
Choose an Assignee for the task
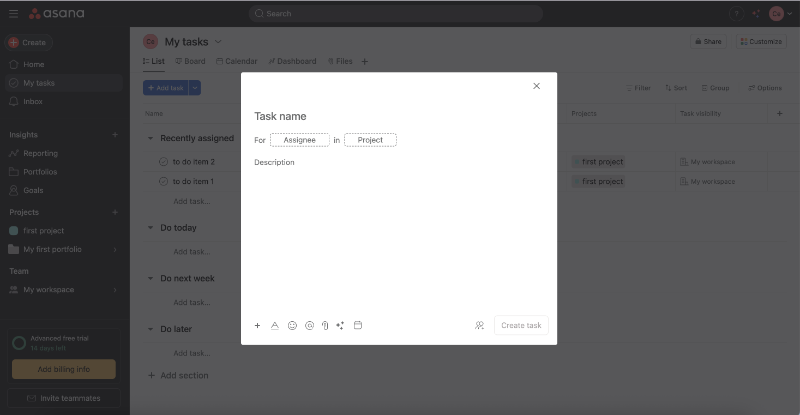pos(299,140)
